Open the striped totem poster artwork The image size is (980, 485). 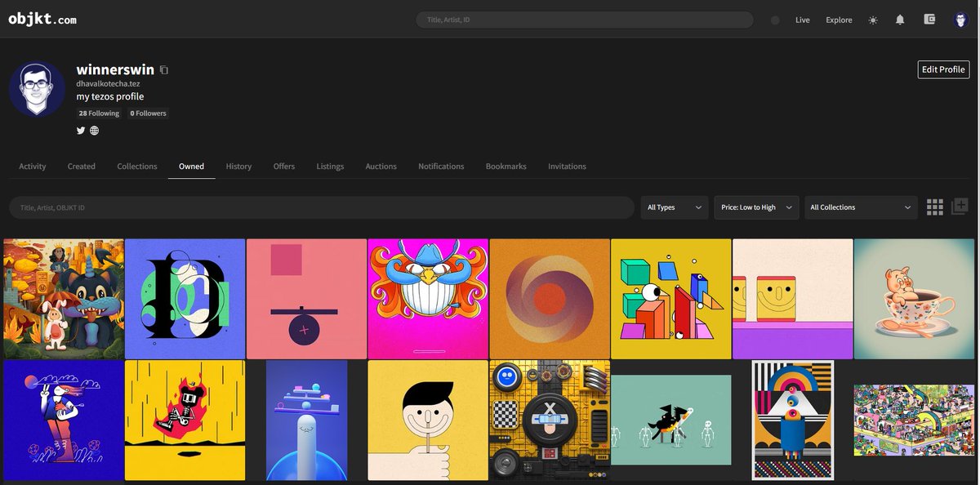tap(793, 420)
